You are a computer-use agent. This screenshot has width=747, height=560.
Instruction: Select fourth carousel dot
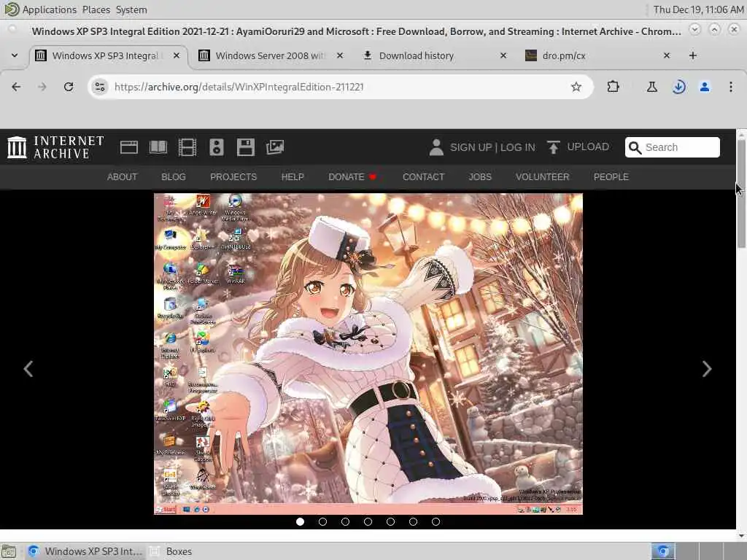[x=368, y=522]
